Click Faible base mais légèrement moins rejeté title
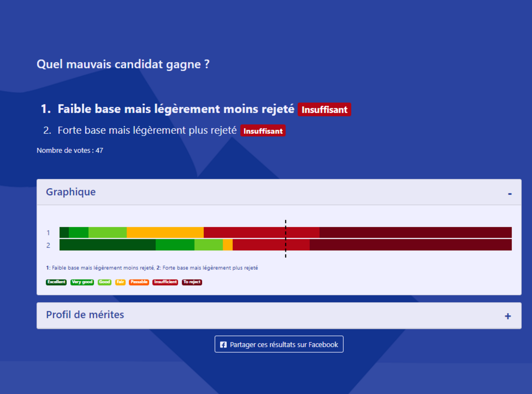This screenshot has height=394, width=532. point(176,109)
